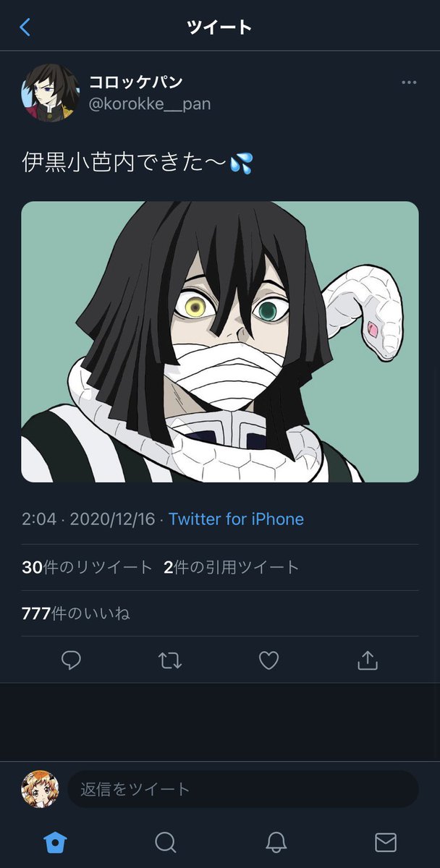The height and width of the screenshot is (868, 440).
Task: View コロッケパン's profile avatar
Action: click(50, 93)
